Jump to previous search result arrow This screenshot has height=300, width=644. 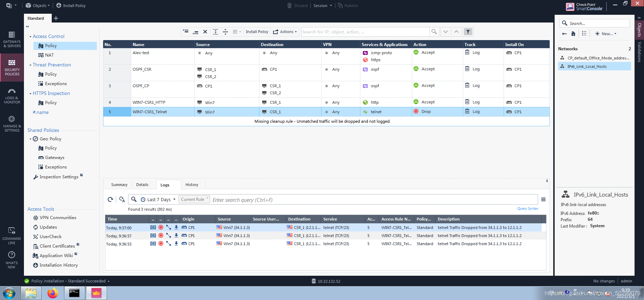pos(456,32)
